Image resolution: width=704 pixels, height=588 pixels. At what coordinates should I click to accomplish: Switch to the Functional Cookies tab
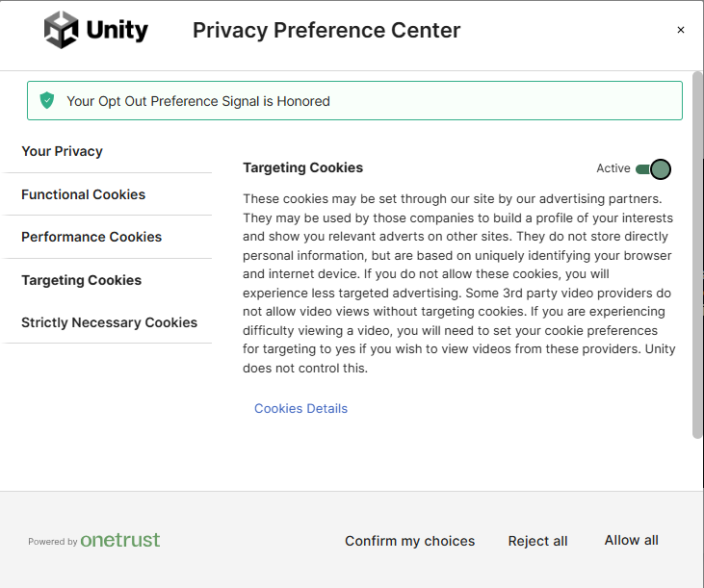83,194
